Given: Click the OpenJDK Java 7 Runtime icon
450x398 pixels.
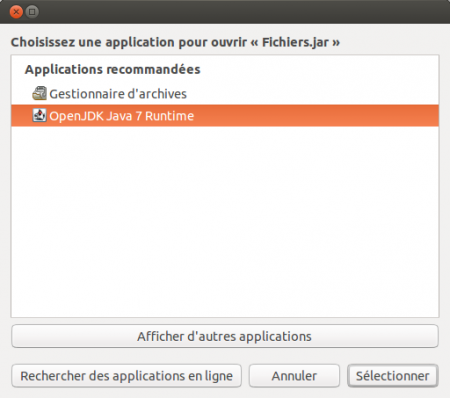Looking at the screenshot, I should (39, 116).
